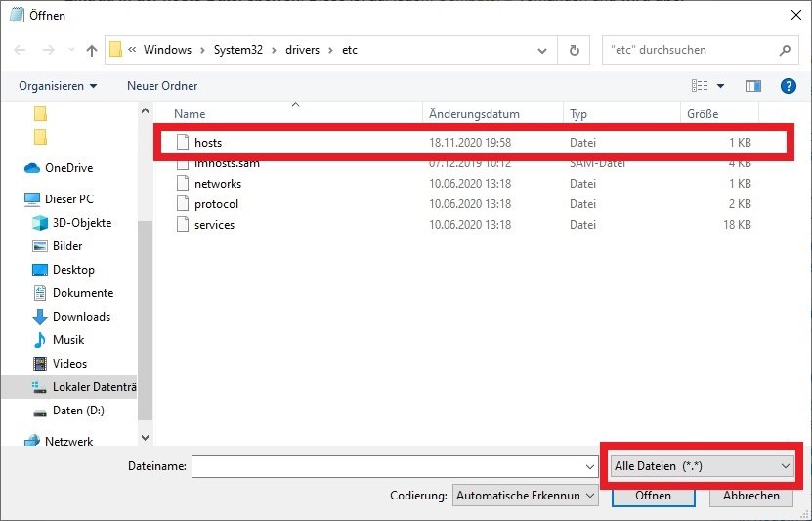Click etc in the address path
This screenshot has height=521, width=812.
350,50
